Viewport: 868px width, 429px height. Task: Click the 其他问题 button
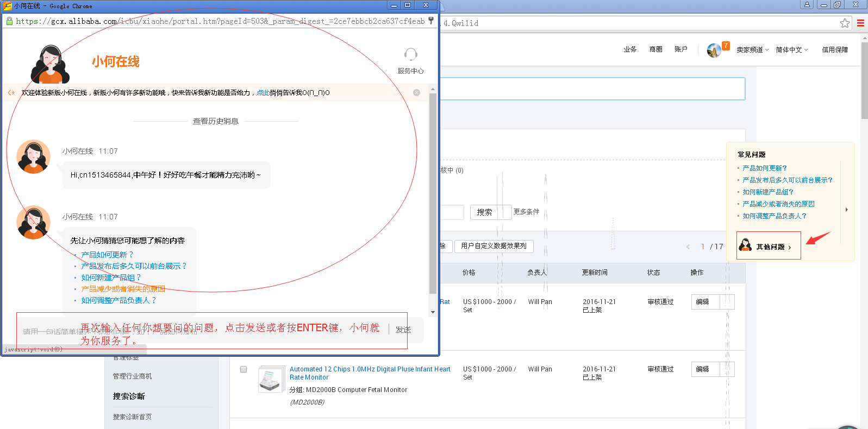point(769,245)
